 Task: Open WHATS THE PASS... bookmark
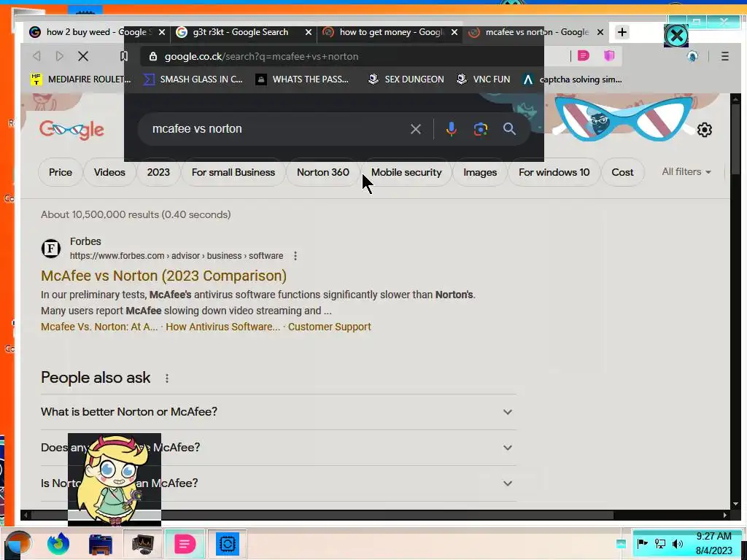pyautogui.click(x=302, y=79)
